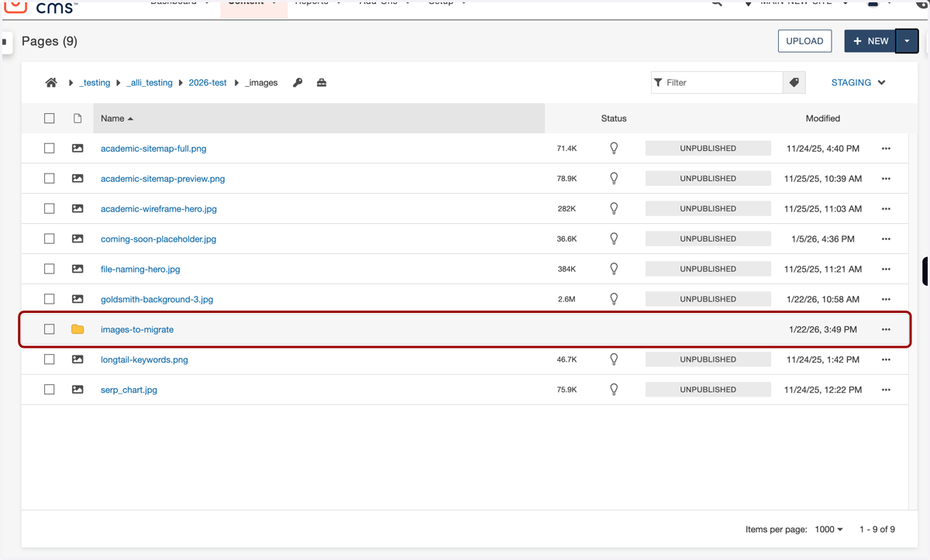Screen dimensions: 930x560
Task: Open more actions for file-naming-hero.jpg
Action: click(x=886, y=270)
